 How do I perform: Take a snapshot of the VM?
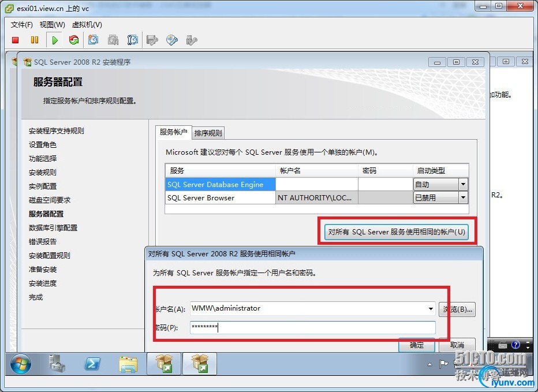[x=94, y=40]
